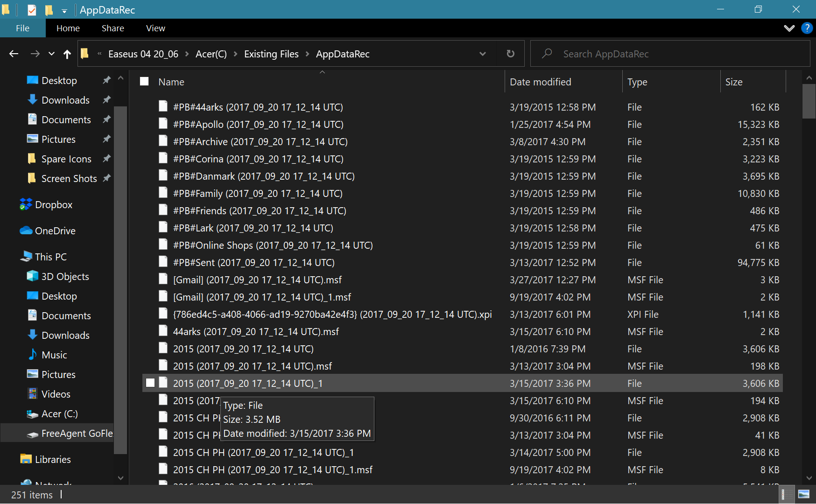Click the Properties icon in title bar
Screen dimensions: 816x504
tap(32, 10)
